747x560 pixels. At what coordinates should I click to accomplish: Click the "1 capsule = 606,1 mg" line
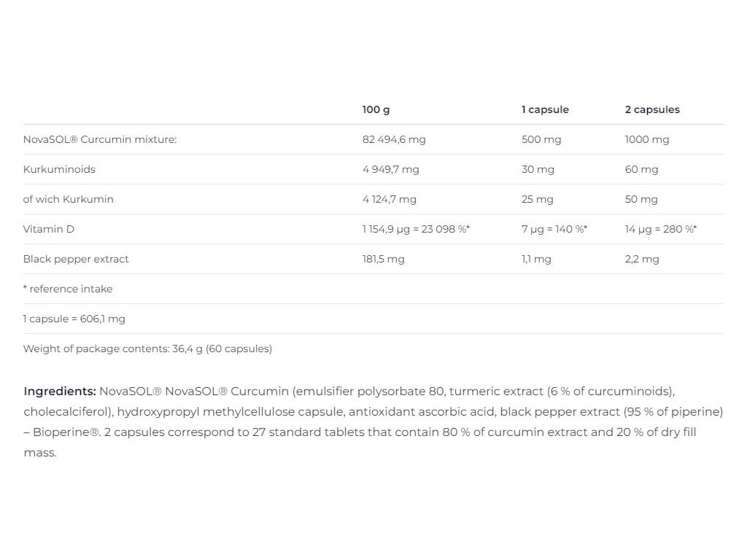[x=74, y=319]
